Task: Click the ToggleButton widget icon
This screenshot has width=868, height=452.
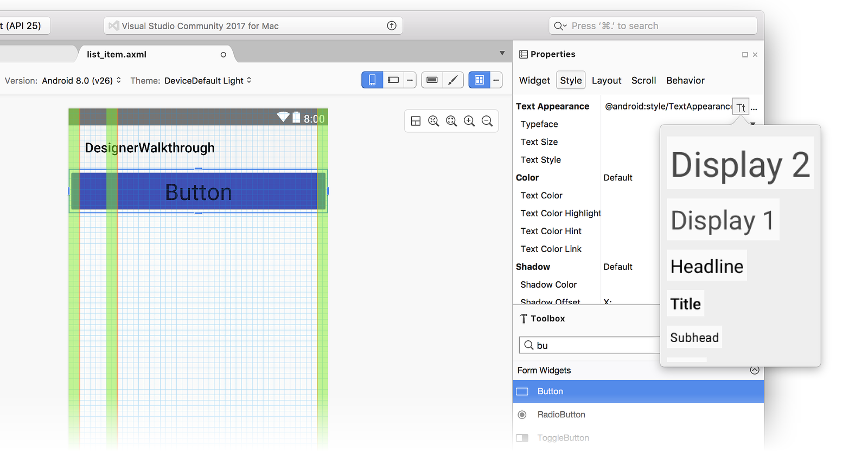Action: [x=522, y=438]
